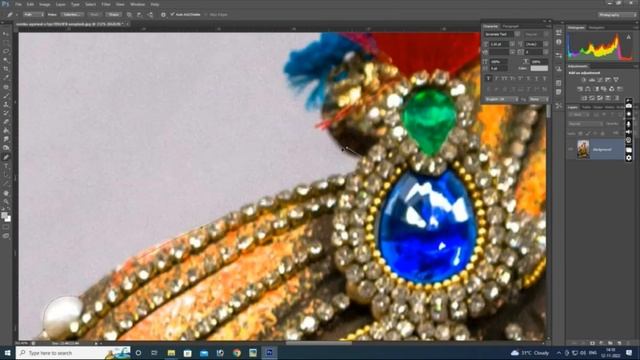Select the Zoom tool in toolbar
Image resolution: width=640 pixels, height=360 pixels.
click(x=6, y=202)
